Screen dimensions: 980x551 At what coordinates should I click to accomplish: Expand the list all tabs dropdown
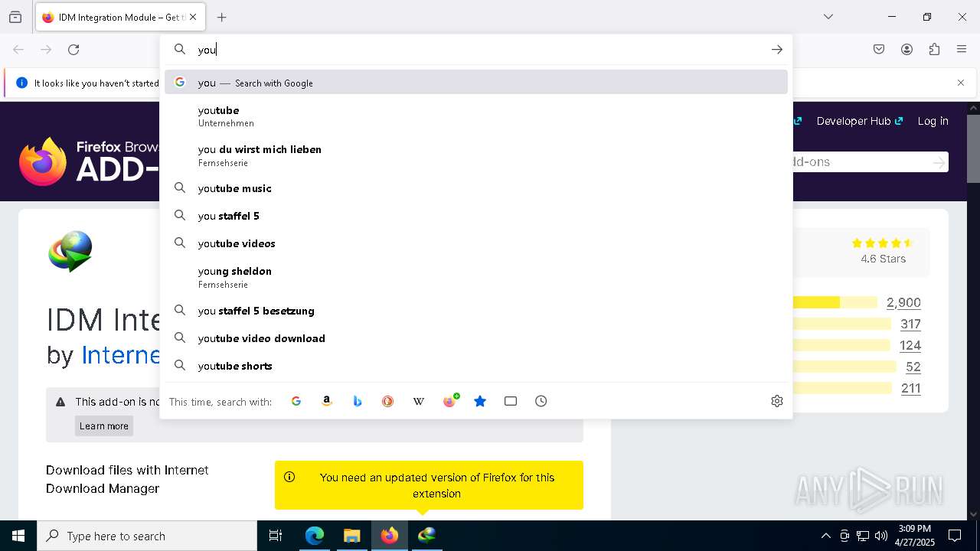828,17
